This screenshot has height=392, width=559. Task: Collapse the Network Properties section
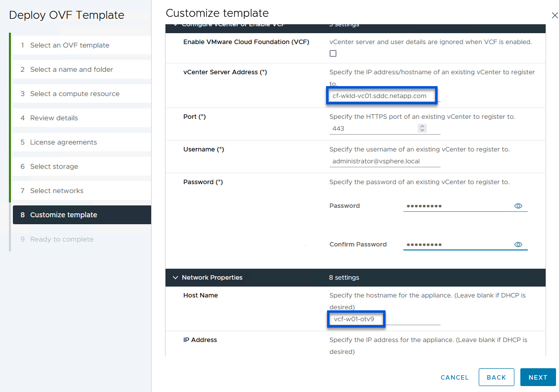point(175,278)
